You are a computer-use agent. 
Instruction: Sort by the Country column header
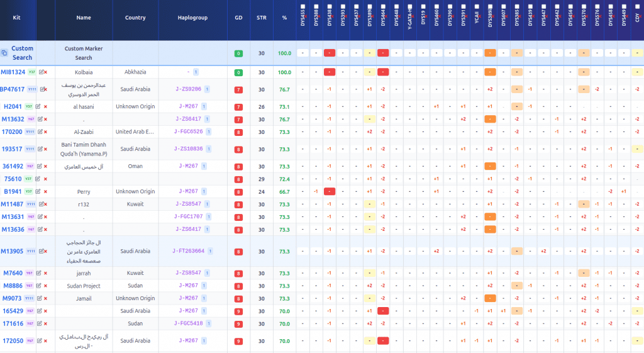click(135, 18)
